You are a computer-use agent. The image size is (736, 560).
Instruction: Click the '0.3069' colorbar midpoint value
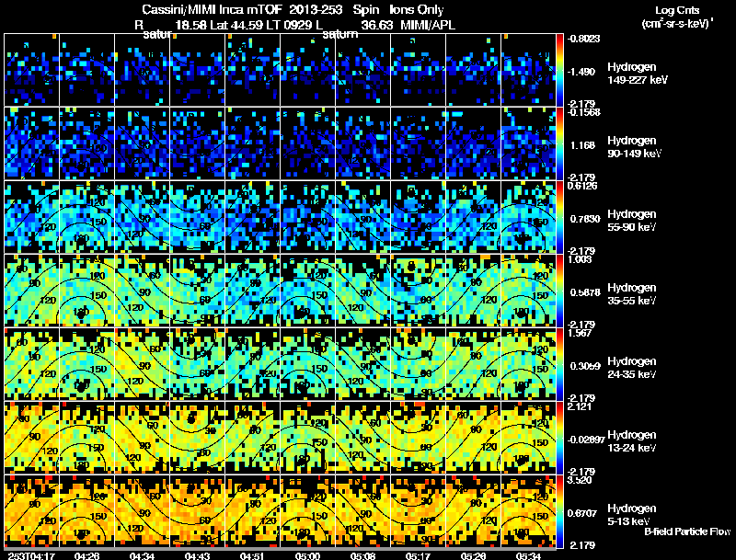[585, 366]
